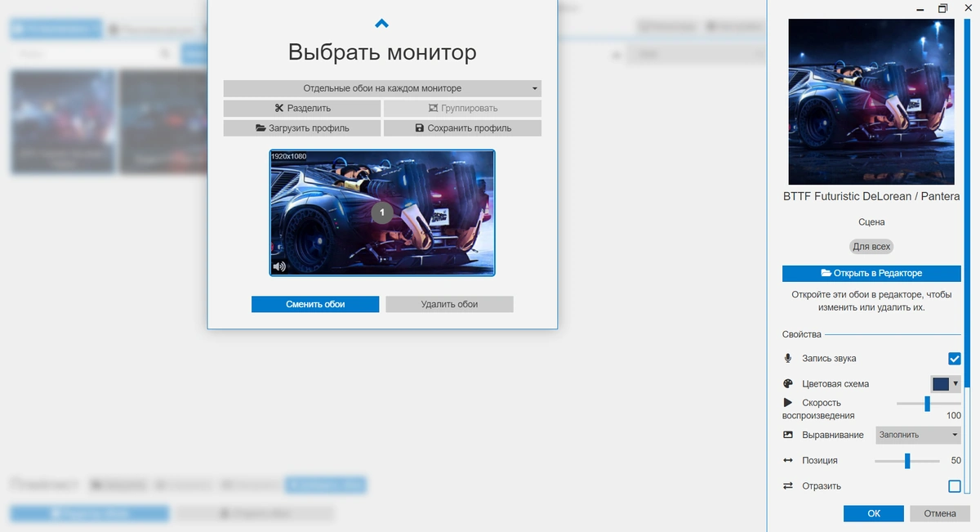The width and height of the screenshot is (980, 532).
Task: Click the playback speed value 100
Action: click(x=954, y=416)
